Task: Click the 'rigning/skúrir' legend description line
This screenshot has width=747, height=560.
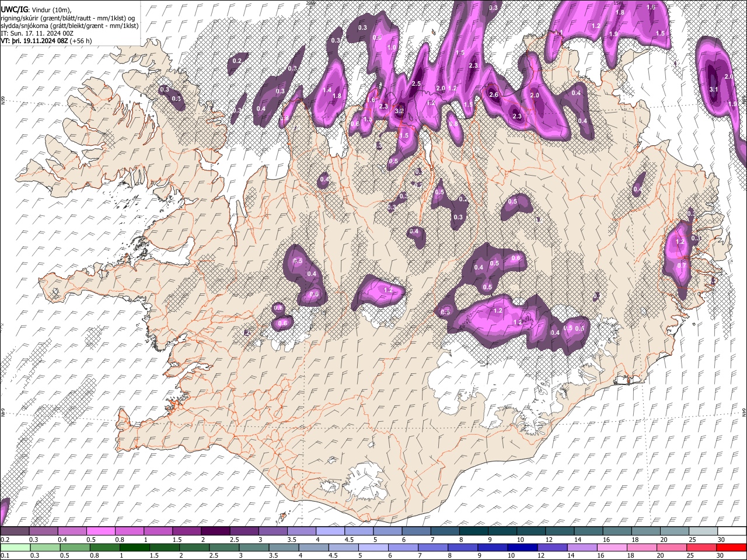Action: (68, 17)
